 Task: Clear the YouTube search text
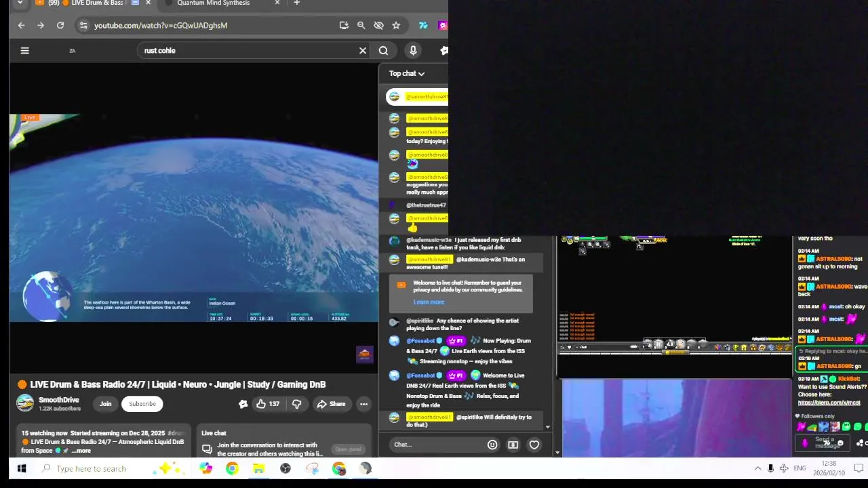363,50
